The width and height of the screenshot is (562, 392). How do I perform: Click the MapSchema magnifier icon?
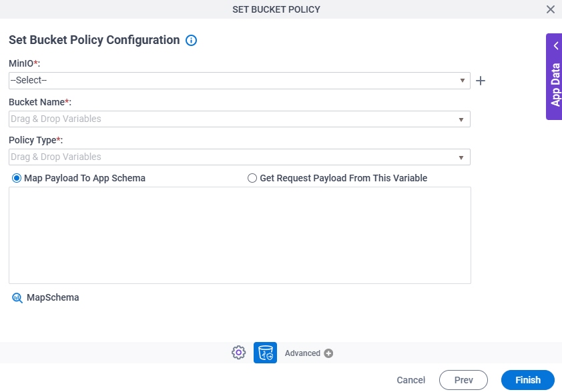tap(17, 297)
